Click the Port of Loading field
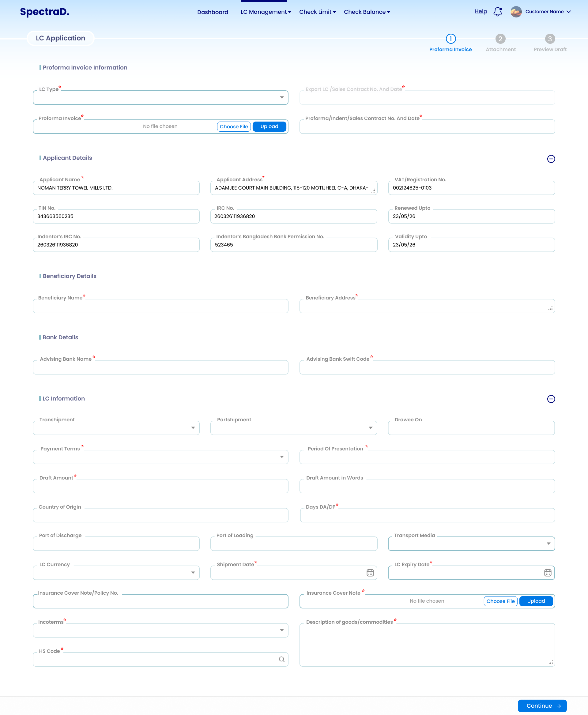Screen dimensions: 588x715 (x=294, y=544)
